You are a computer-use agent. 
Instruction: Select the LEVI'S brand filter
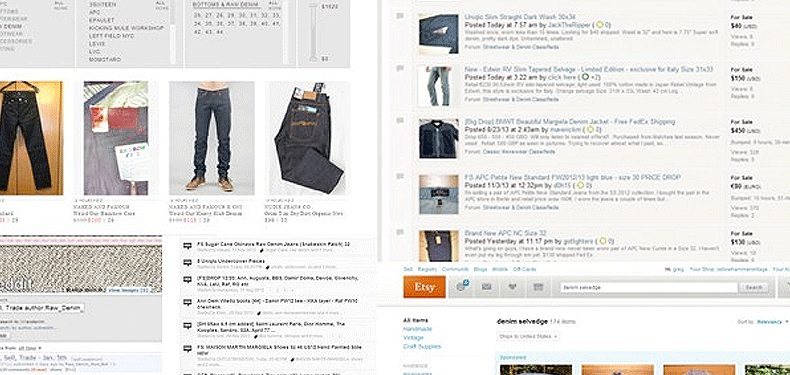(x=97, y=44)
